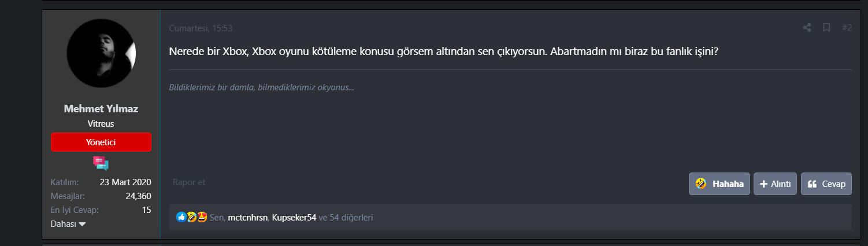Toggle the Hahaha reaction button
The image size is (868, 246).
(x=719, y=184)
